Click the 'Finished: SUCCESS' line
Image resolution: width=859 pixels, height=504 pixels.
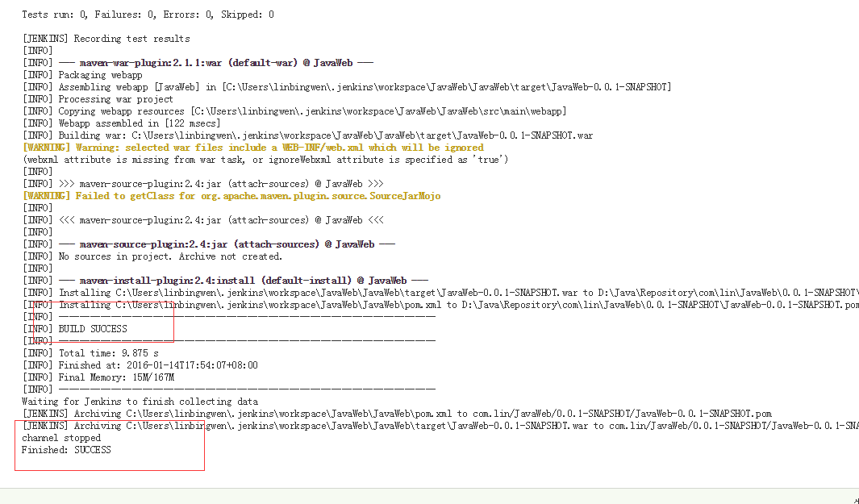click(66, 450)
